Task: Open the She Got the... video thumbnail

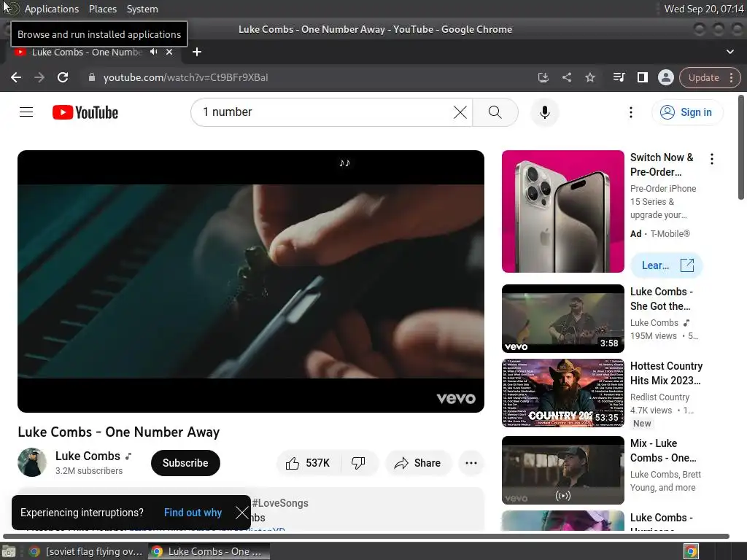Action: click(x=562, y=319)
